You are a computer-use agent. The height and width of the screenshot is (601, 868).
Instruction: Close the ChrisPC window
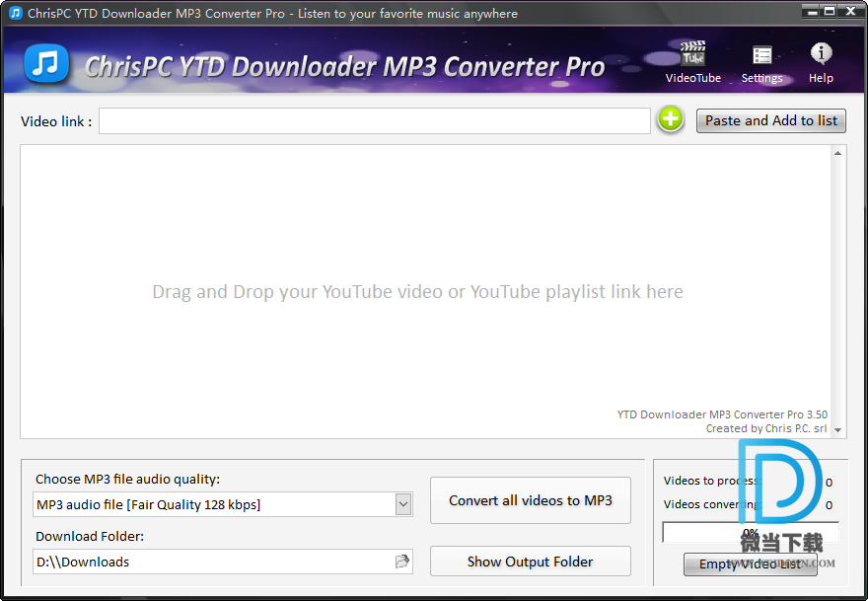click(x=850, y=11)
